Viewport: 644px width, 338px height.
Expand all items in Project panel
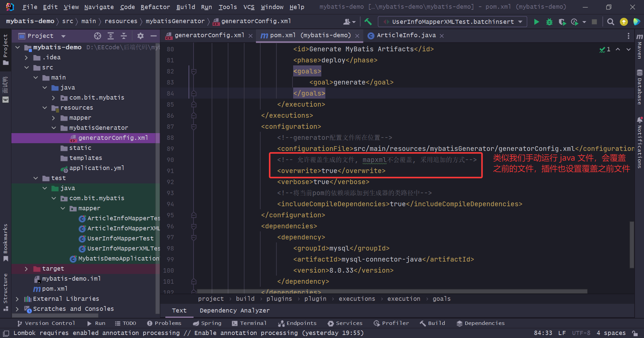click(x=111, y=36)
